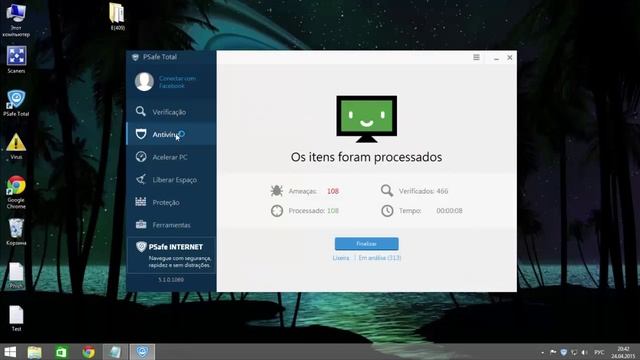Click the Tempo value 00:00:08
This screenshot has width=640, height=360.
pos(449,211)
